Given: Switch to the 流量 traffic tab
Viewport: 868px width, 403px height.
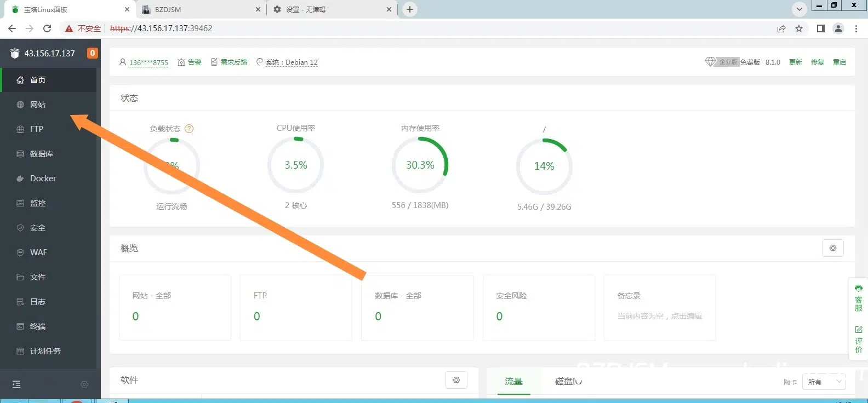Looking at the screenshot, I should (x=513, y=382).
